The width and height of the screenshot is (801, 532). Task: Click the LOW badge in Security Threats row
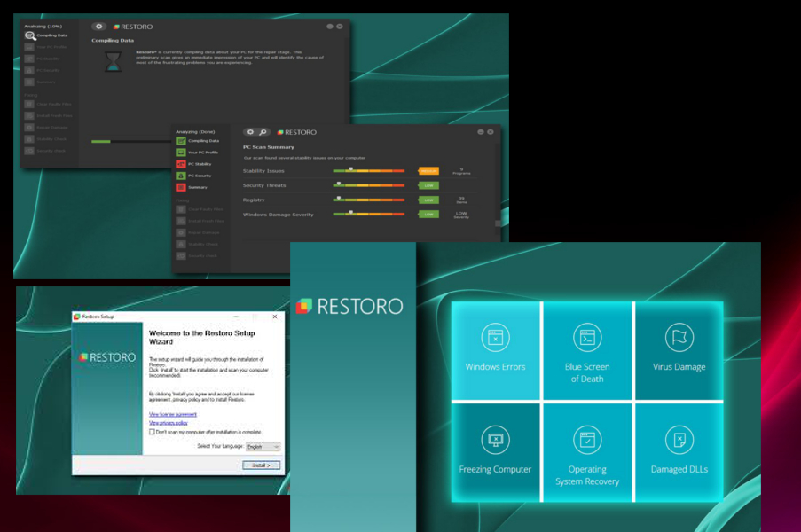pyautogui.click(x=428, y=185)
